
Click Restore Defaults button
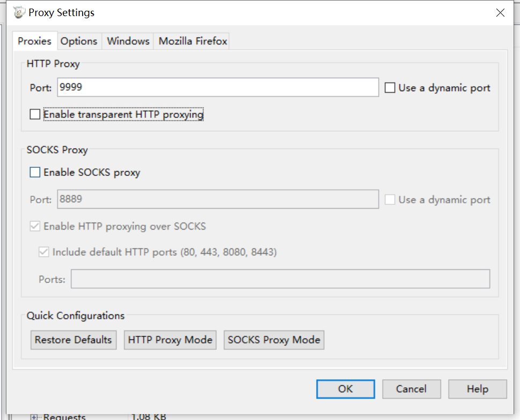(74, 340)
